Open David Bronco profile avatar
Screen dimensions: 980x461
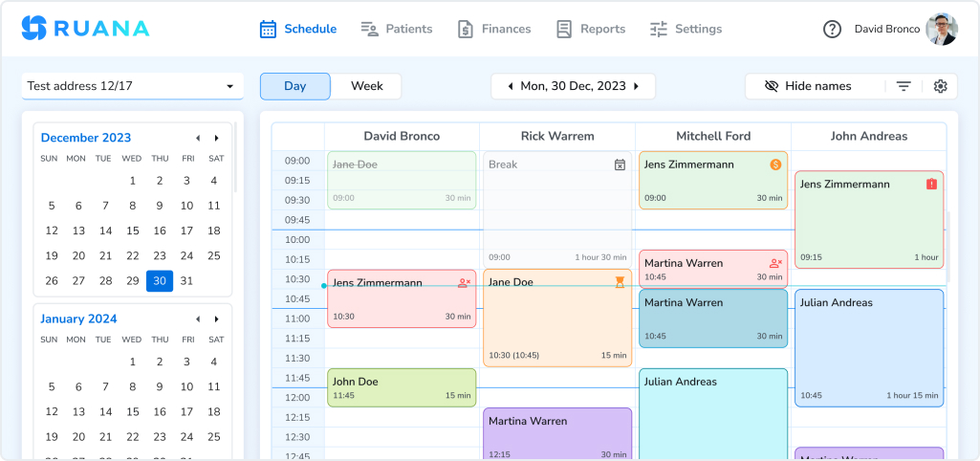pyautogui.click(x=941, y=29)
